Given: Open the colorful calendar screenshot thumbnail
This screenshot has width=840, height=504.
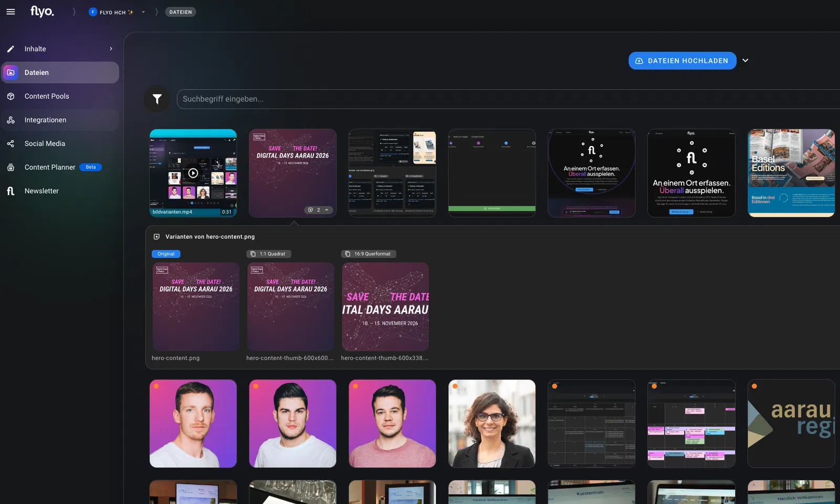Looking at the screenshot, I should tap(691, 424).
